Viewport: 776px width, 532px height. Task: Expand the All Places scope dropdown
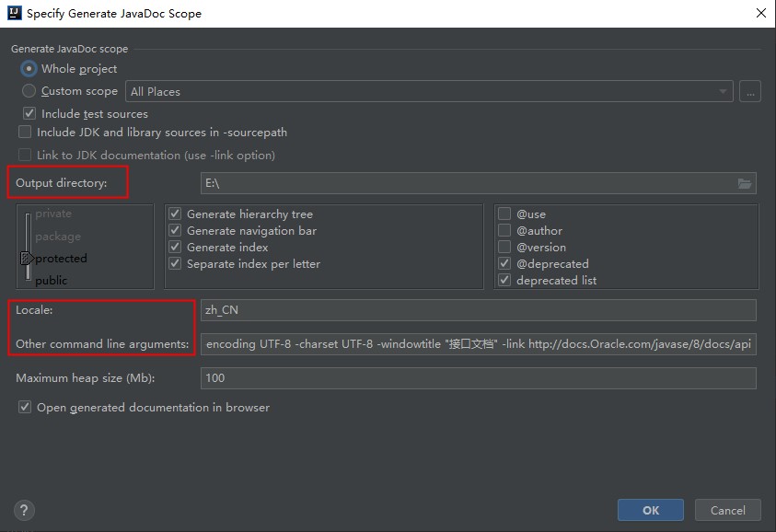pyautogui.click(x=724, y=91)
